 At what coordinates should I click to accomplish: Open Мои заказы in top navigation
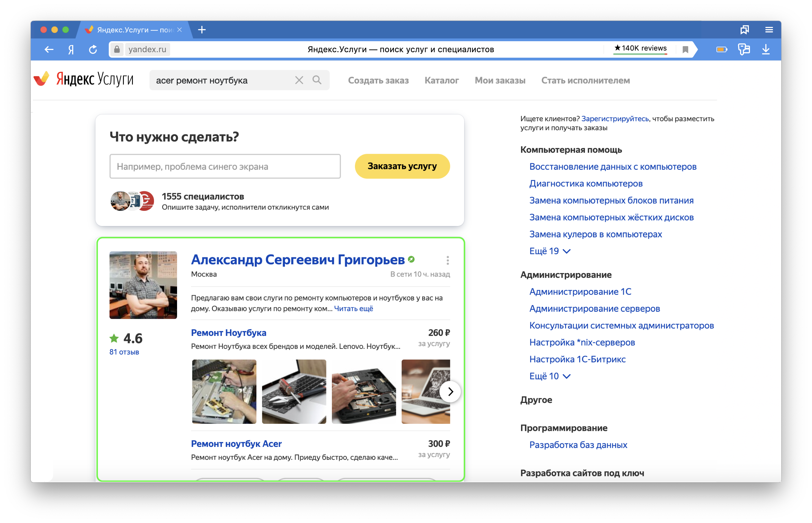click(x=500, y=80)
